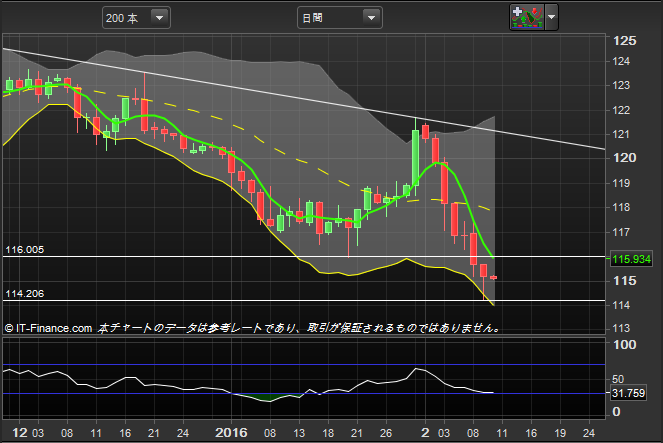
Task: Select the 114.206 horizontal line label
Action: [x=25, y=293]
